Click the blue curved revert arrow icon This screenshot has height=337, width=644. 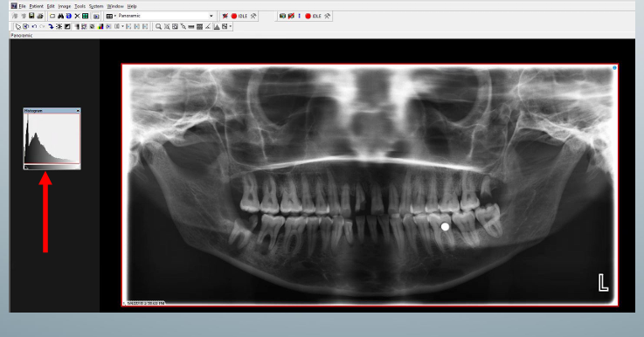(51, 27)
